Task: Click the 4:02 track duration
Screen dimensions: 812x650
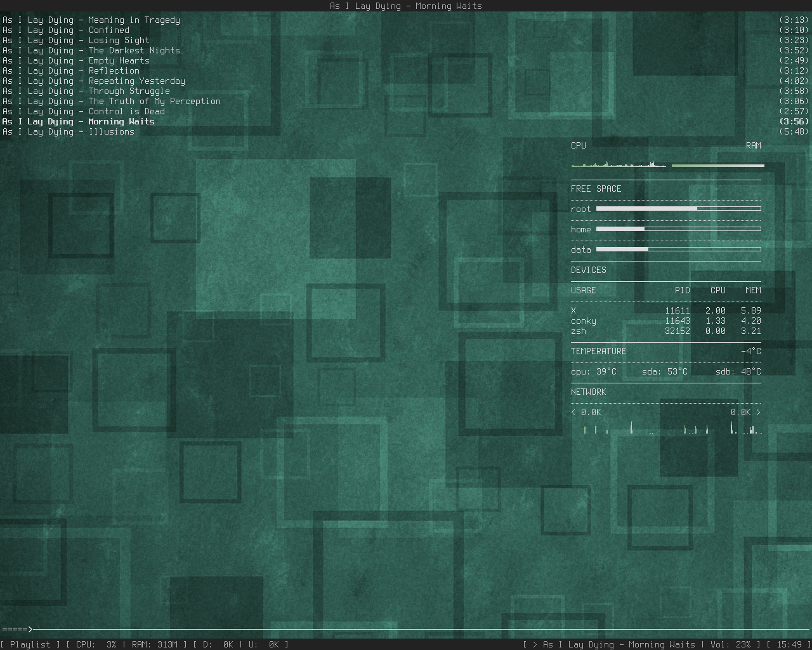Action: click(794, 81)
